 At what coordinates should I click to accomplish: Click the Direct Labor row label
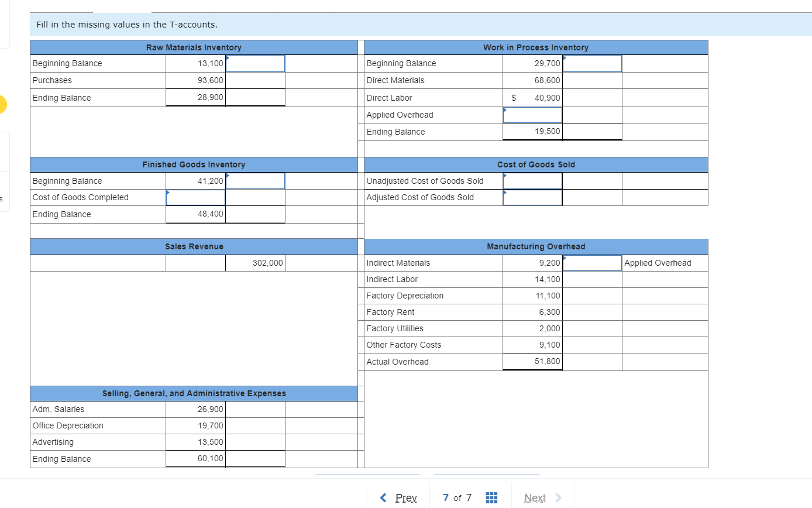(x=389, y=98)
